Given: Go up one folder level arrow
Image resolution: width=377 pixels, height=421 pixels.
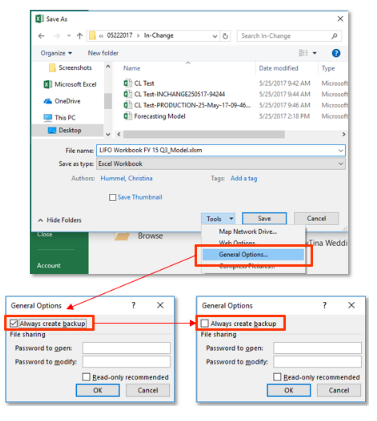Looking at the screenshot, I should (x=79, y=36).
